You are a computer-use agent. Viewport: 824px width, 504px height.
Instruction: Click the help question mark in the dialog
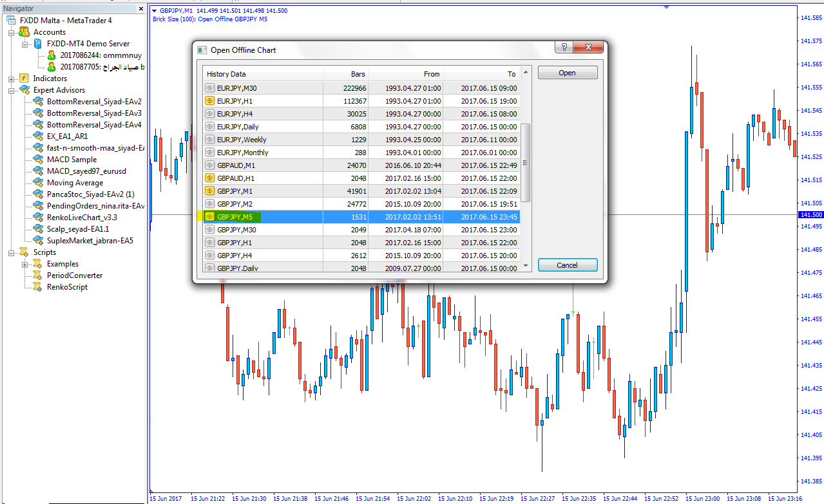coord(564,48)
